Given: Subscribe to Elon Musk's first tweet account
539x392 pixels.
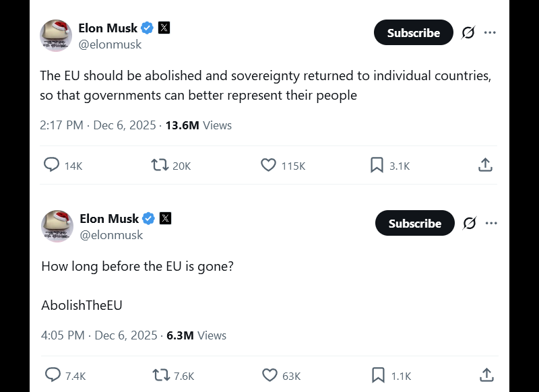Looking at the screenshot, I should (x=413, y=32).
